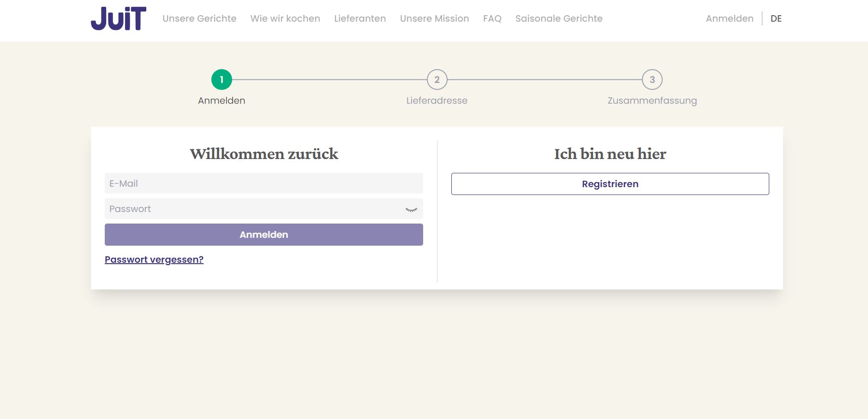Open the Wie wir kochen page
The image size is (868, 419).
point(285,18)
